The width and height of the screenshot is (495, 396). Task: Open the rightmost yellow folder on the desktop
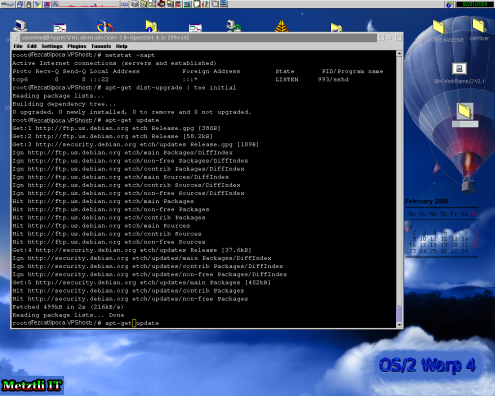(x=479, y=25)
